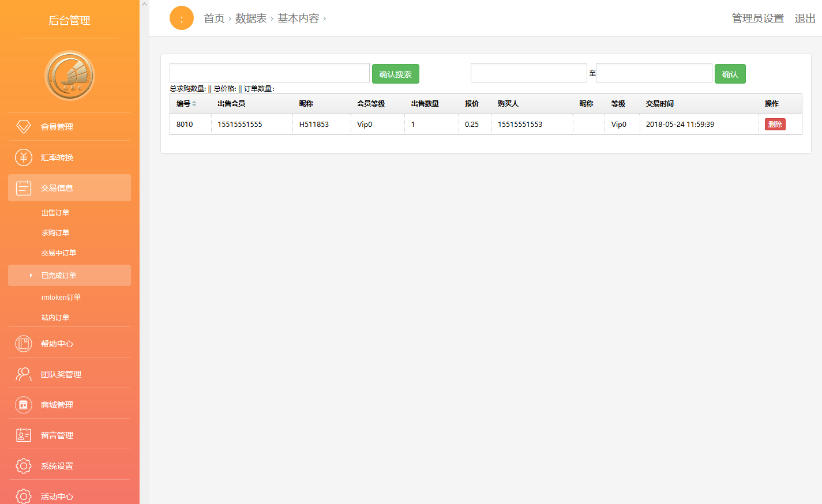Click arrow beside 已完成订单 submenu item
The height and width of the screenshot is (504, 822).
point(31,276)
